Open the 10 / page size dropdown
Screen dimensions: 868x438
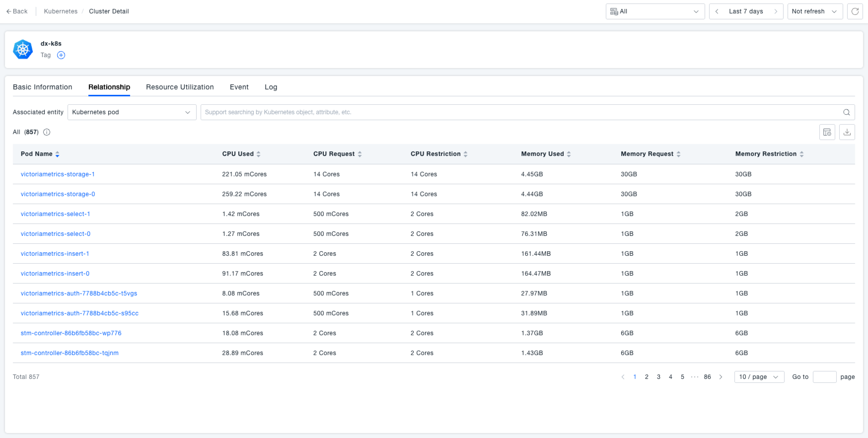[x=759, y=377]
